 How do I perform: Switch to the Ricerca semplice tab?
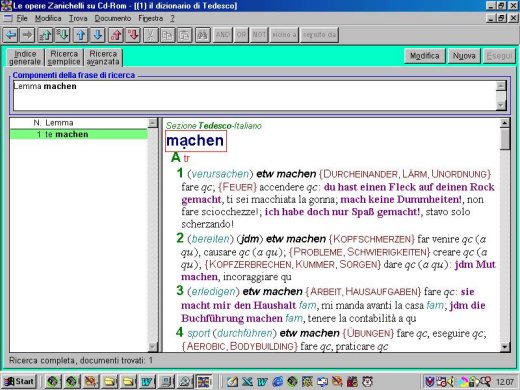(64, 58)
